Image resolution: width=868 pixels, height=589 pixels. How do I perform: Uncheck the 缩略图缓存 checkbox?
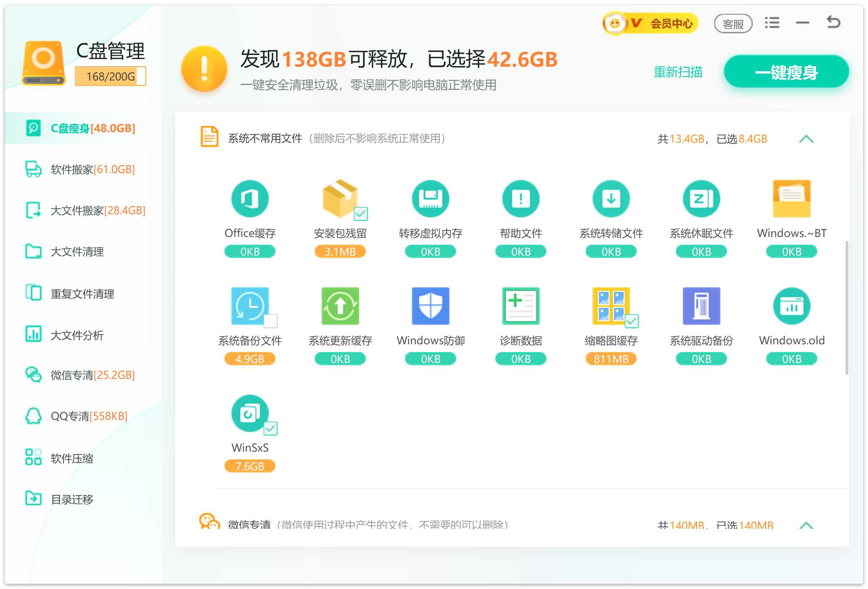click(x=631, y=321)
